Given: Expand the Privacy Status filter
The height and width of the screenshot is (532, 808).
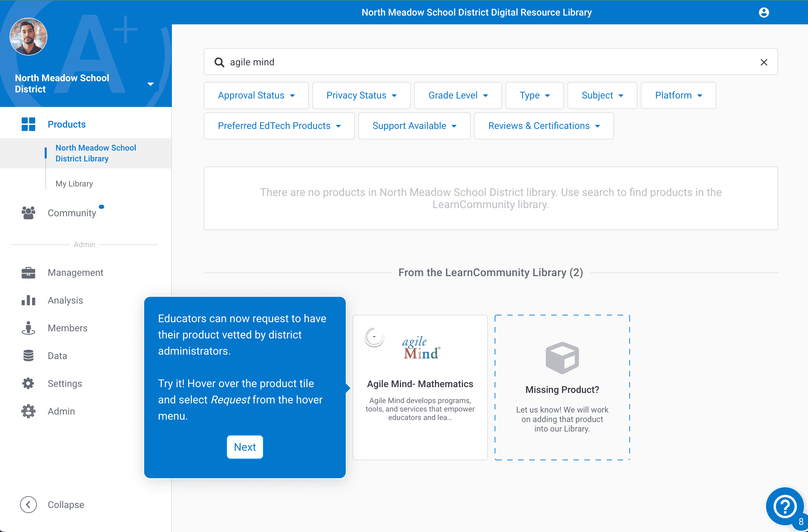Looking at the screenshot, I should point(361,95).
